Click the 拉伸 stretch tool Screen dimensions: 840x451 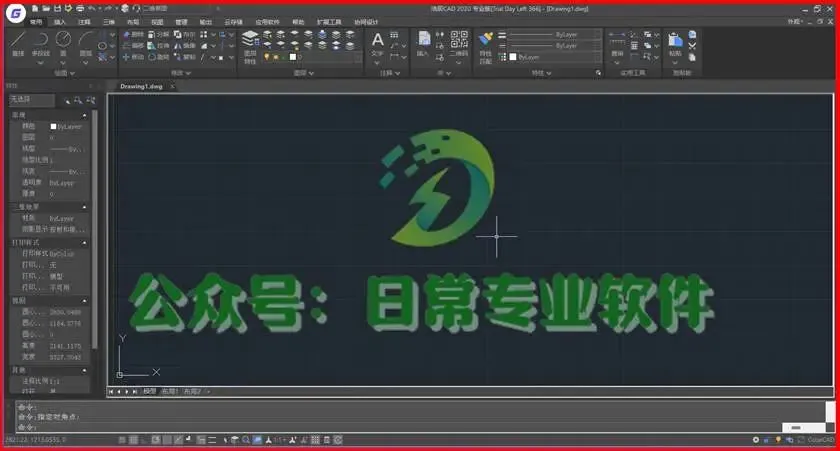159,46
